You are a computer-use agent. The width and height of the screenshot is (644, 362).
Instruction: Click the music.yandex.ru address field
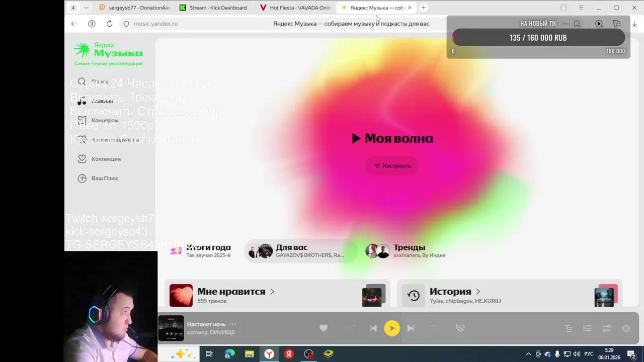pos(155,24)
